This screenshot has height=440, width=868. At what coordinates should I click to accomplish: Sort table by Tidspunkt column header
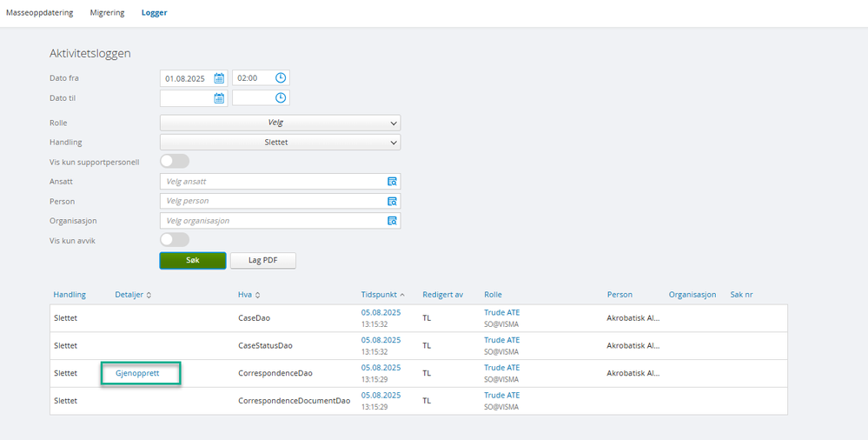click(x=379, y=295)
